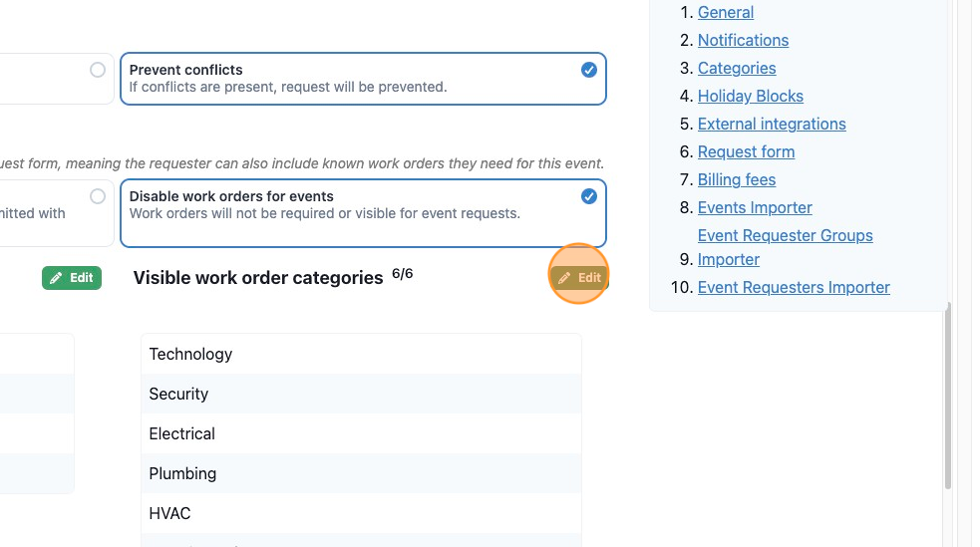Open the Request form link
Image resolution: width=980 pixels, height=547 pixels.
coord(747,151)
